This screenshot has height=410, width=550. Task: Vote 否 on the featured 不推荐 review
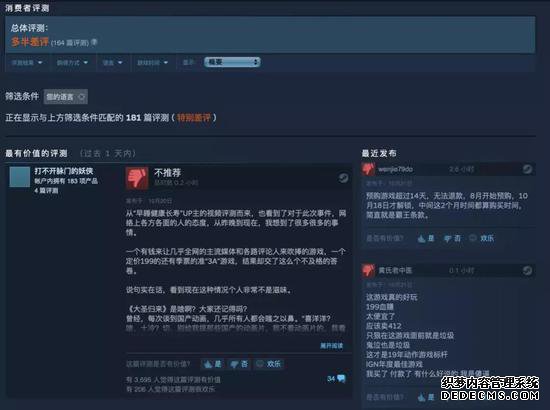(x=239, y=364)
